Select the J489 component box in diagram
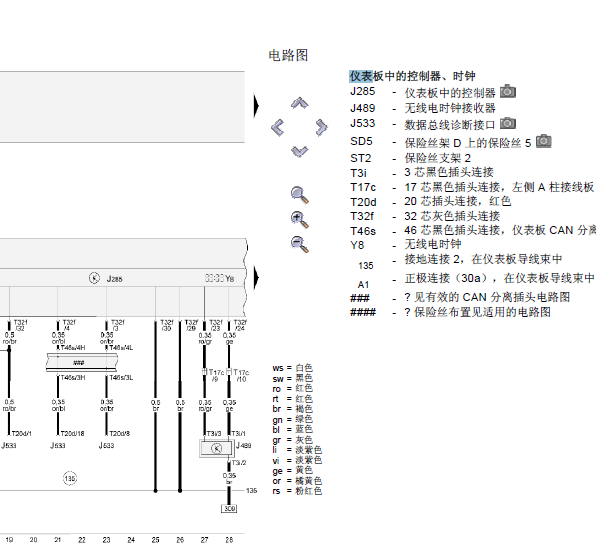The width and height of the screenshot is (596, 544). click(x=216, y=449)
